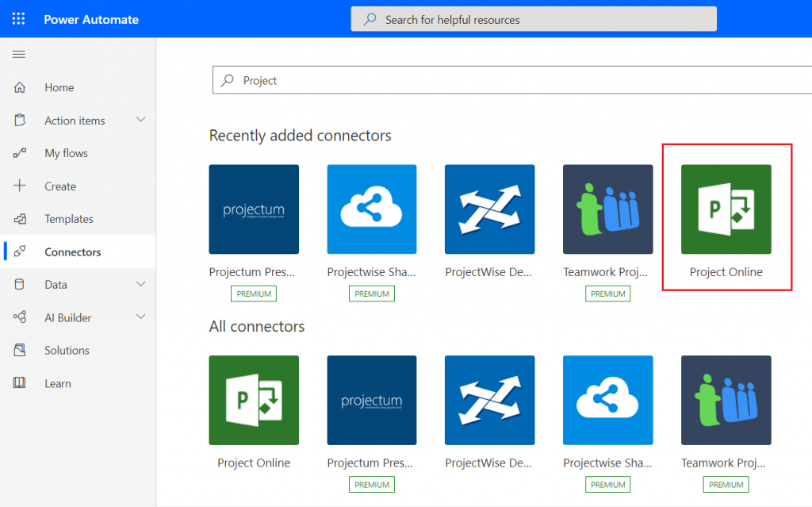Image resolution: width=812 pixels, height=507 pixels.
Task: Click the Solutions icon
Action: pos(20,350)
